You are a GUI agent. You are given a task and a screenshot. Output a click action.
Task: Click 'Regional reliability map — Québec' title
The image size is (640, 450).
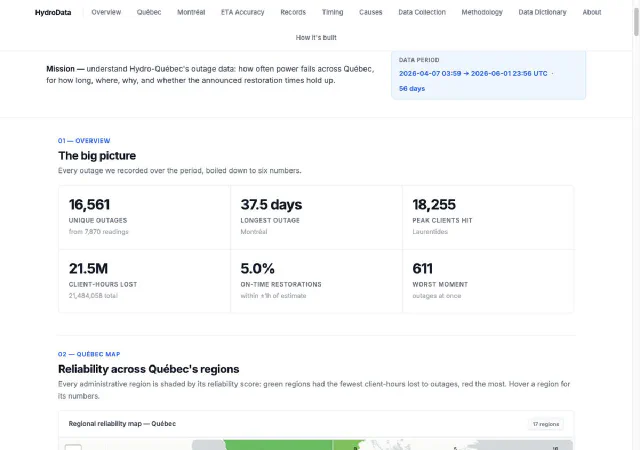[122, 424]
